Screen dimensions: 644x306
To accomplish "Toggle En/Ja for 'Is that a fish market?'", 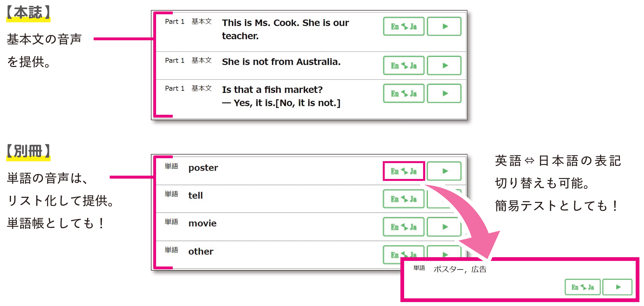I will [x=403, y=93].
